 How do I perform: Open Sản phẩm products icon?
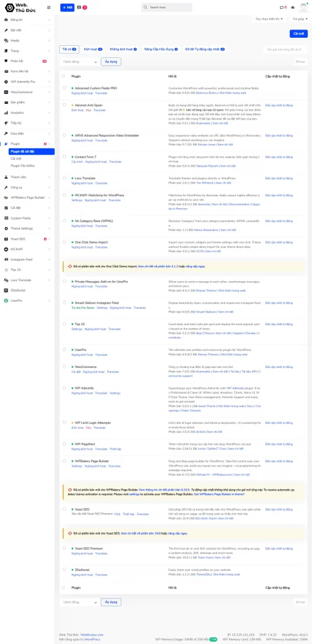[6, 103]
